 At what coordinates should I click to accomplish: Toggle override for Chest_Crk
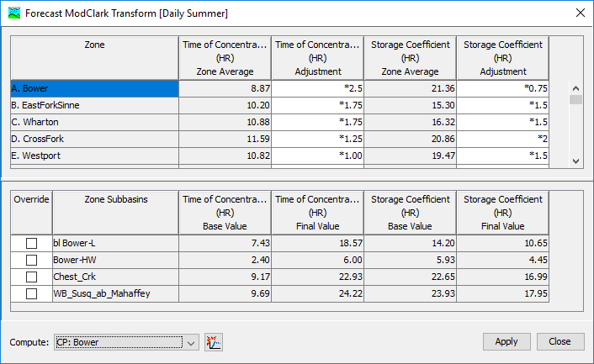(x=31, y=277)
